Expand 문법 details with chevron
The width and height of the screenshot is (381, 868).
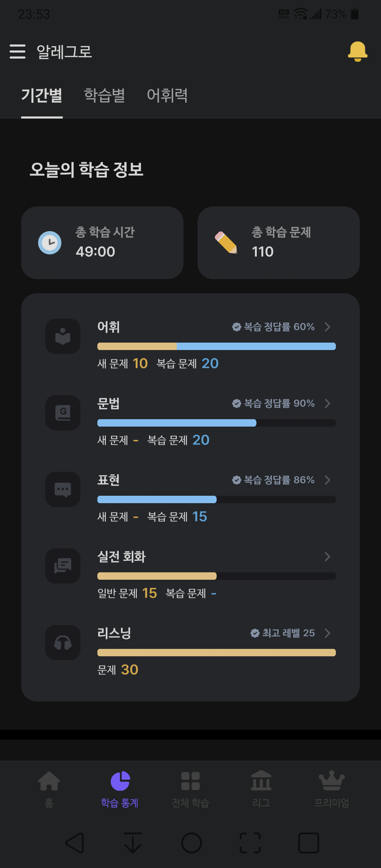click(x=327, y=403)
